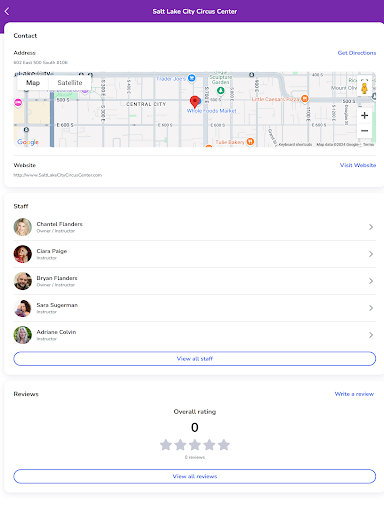Image resolution: width=384 pixels, height=512 pixels.
Task: Open Sara Sugerman profile photo
Action: [x=23, y=308]
